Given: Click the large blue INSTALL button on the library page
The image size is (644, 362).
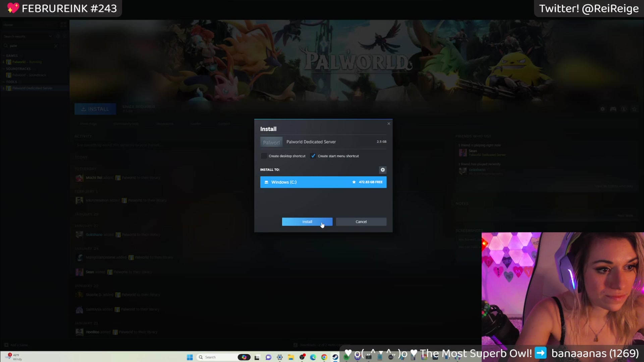Looking at the screenshot, I should pyautogui.click(x=95, y=109).
